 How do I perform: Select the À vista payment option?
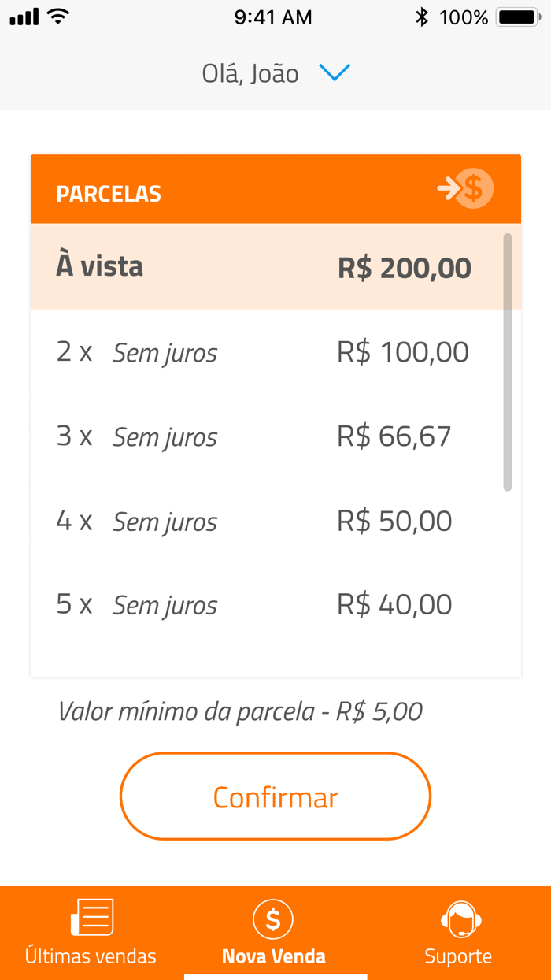coord(275,266)
